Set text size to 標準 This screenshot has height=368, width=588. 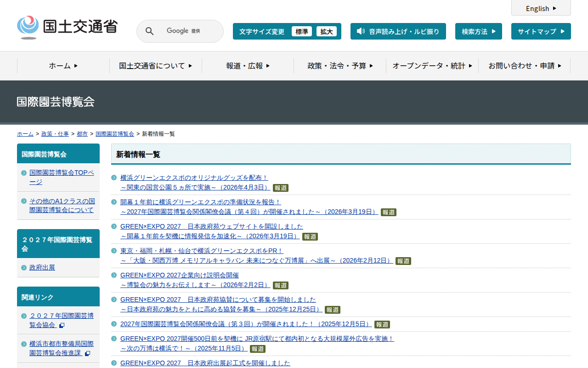click(301, 31)
